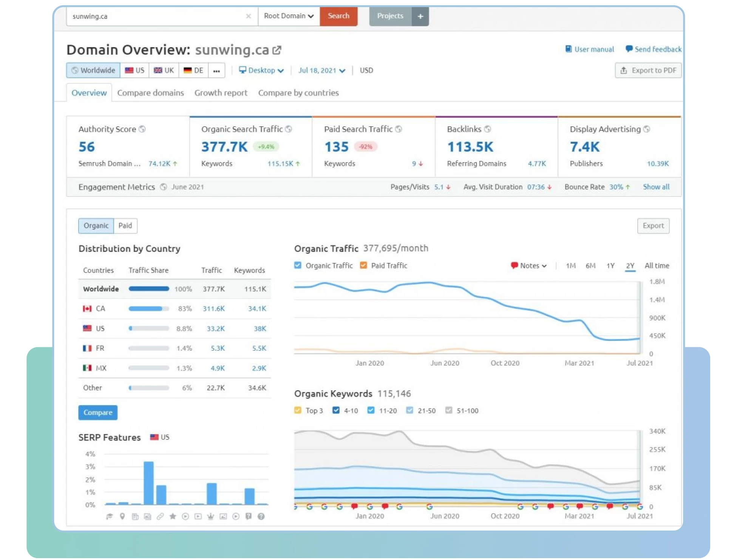Image resolution: width=737 pixels, height=560 pixels.
Task: Set chart range to All time
Action: tap(657, 266)
